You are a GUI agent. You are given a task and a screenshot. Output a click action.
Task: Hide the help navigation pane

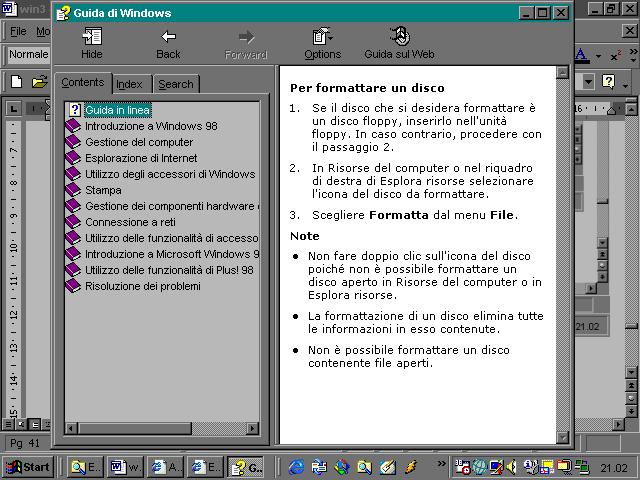tap(92, 43)
